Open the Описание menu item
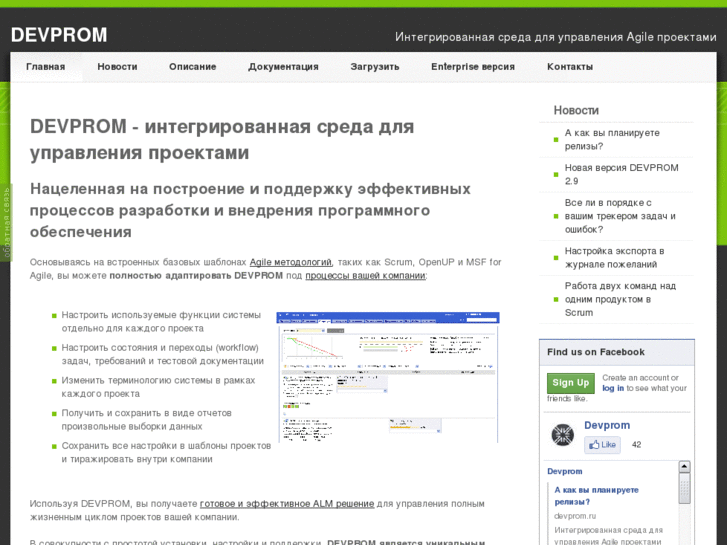 192,67
